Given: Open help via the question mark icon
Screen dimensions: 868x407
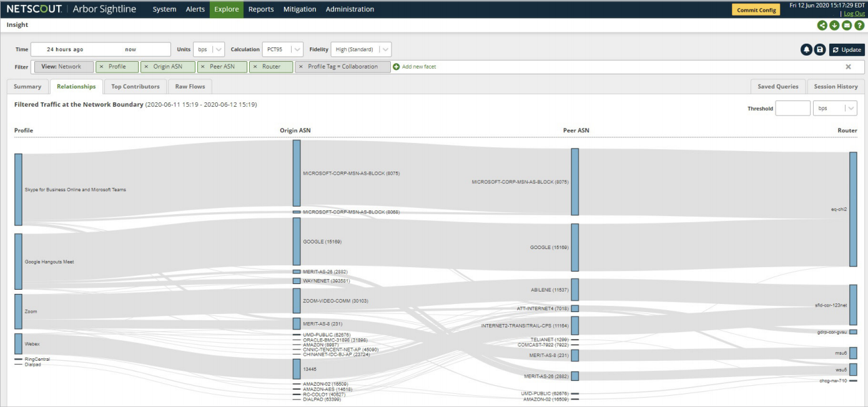Looking at the screenshot, I should coord(859,26).
